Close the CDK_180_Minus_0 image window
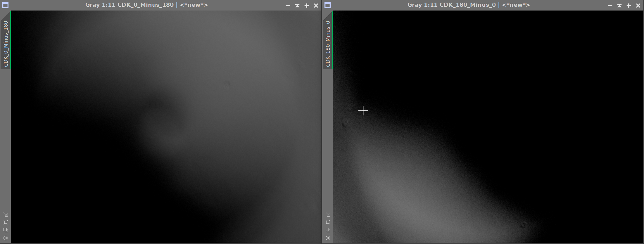The width and height of the screenshot is (644, 244). tap(638, 6)
